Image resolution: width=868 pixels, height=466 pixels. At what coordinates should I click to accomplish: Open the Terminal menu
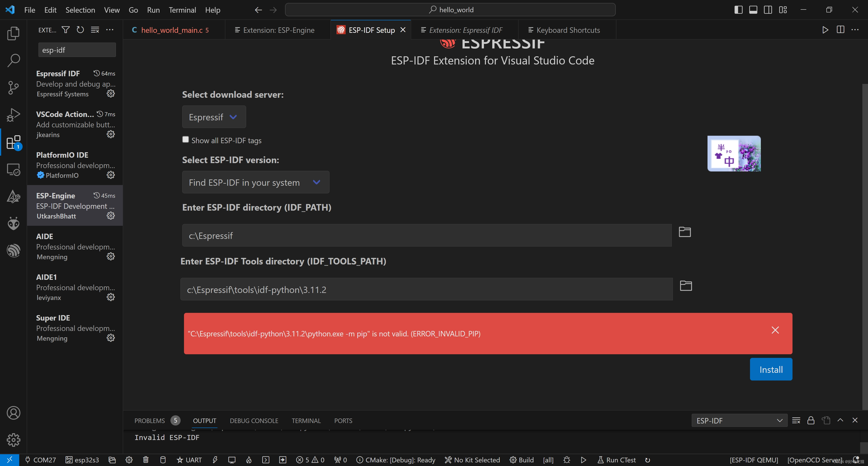pos(182,10)
